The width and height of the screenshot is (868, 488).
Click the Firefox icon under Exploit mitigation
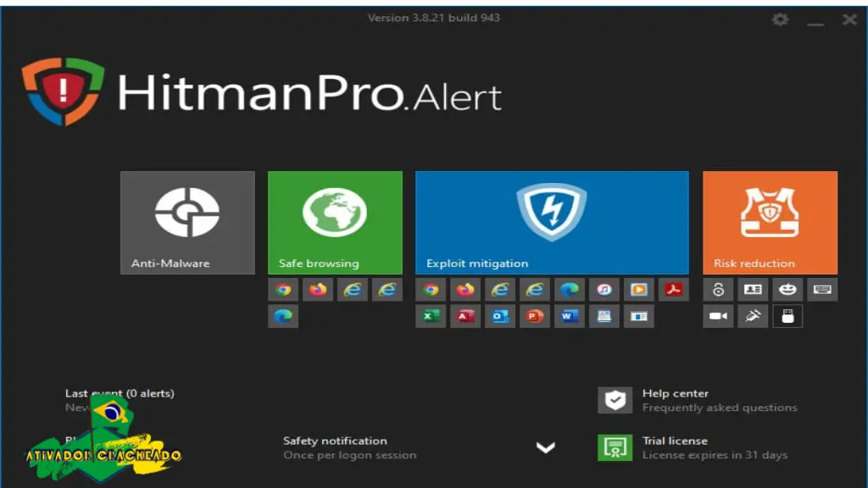click(x=465, y=290)
